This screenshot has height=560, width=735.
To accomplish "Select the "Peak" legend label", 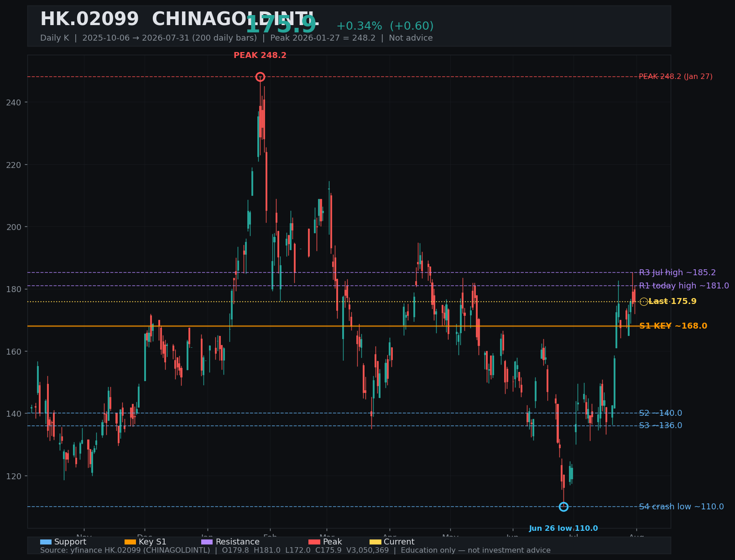I will (332, 542).
